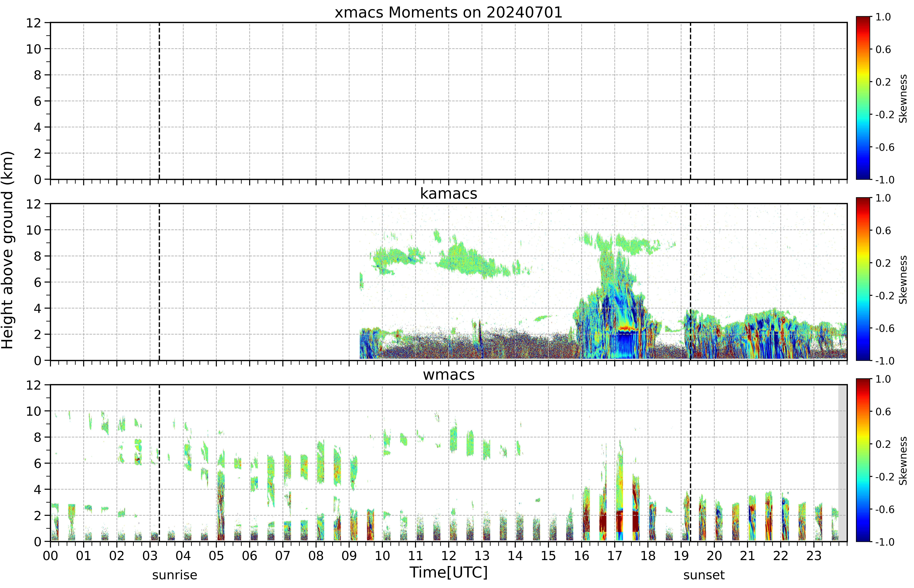Click the 'kamacs' panel title
The height and width of the screenshot is (588, 914).
(x=449, y=194)
